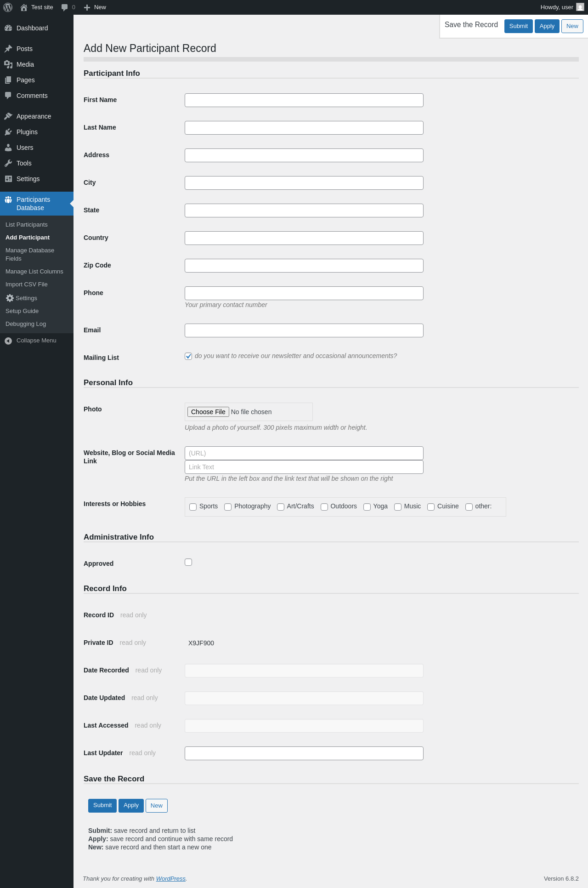The width and height of the screenshot is (588, 888).
Task: Open the Dashboard gauge icon
Action: pyautogui.click(x=8, y=28)
